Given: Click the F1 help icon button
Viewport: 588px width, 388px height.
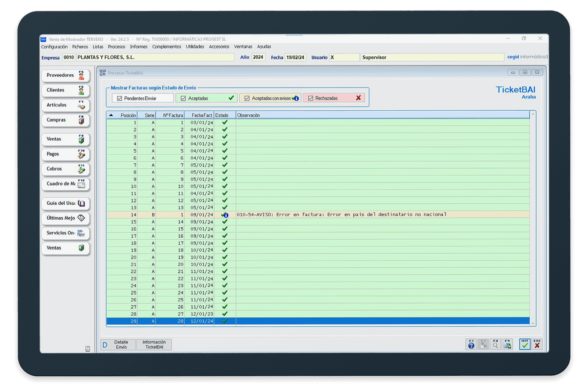Looking at the screenshot, I should [x=471, y=344].
